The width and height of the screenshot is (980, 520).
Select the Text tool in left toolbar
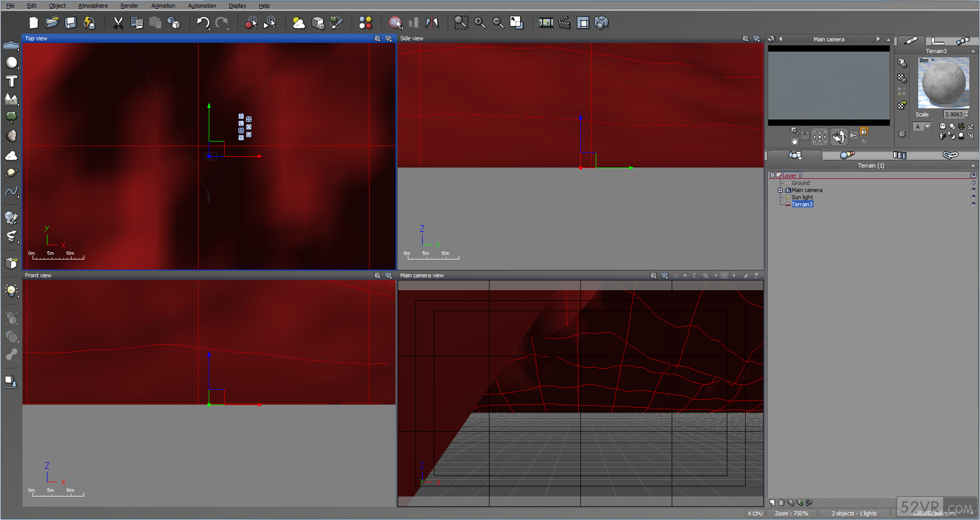point(11,81)
